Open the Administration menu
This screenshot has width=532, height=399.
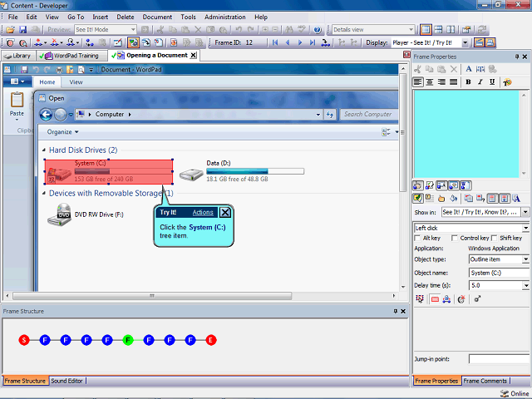pyautogui.click(x=225, y=17)
